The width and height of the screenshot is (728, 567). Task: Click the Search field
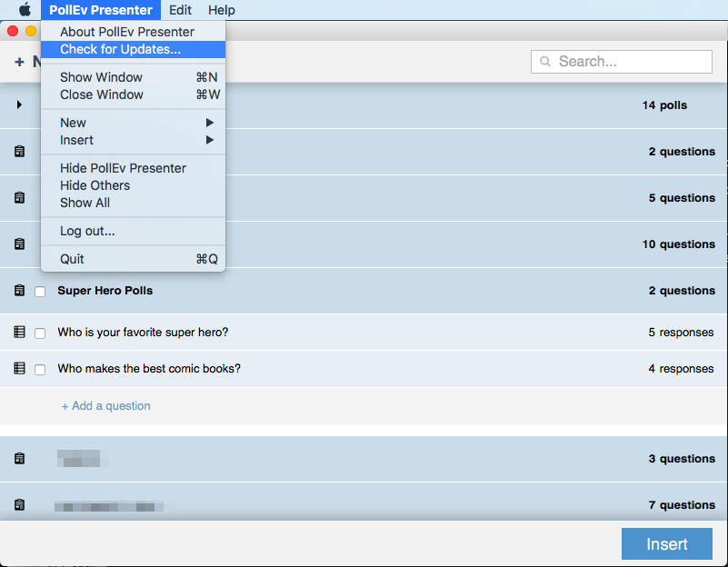pos(622,62)
